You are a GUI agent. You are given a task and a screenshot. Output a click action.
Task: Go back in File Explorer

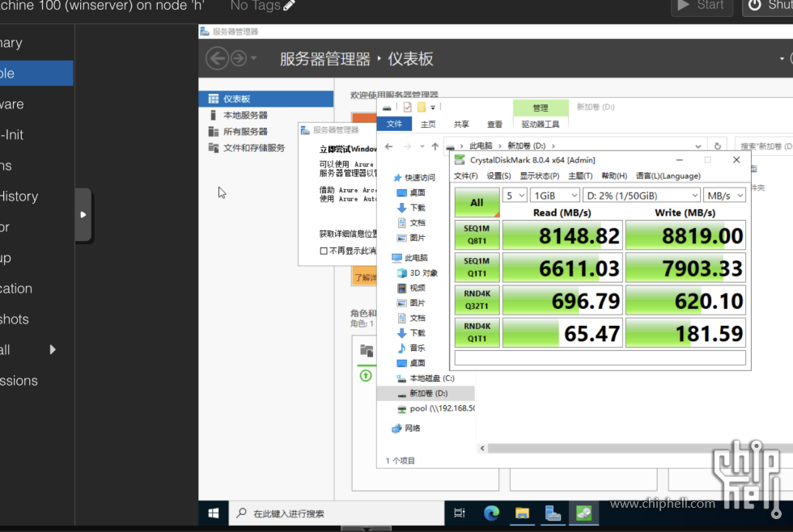[x=389, y=146]
